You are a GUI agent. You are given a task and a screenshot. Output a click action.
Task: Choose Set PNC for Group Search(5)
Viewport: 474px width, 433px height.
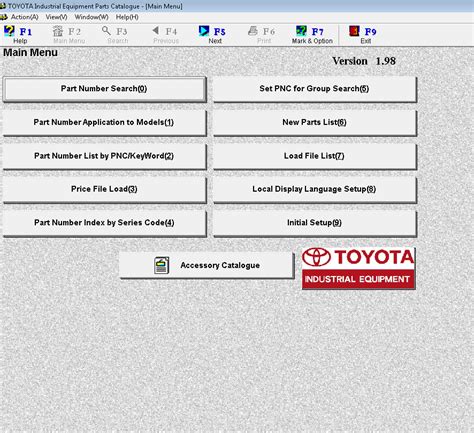tap(315, 89)
